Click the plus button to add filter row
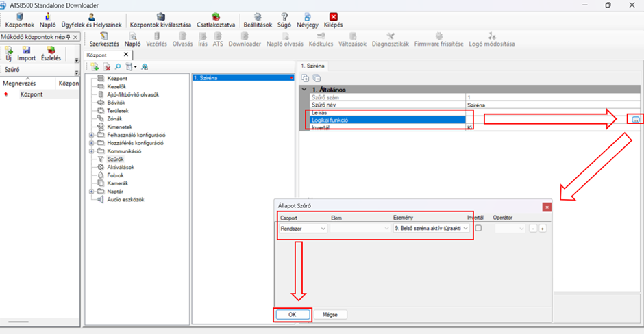This screenshot has width=644, height=334. coord(542,229)
